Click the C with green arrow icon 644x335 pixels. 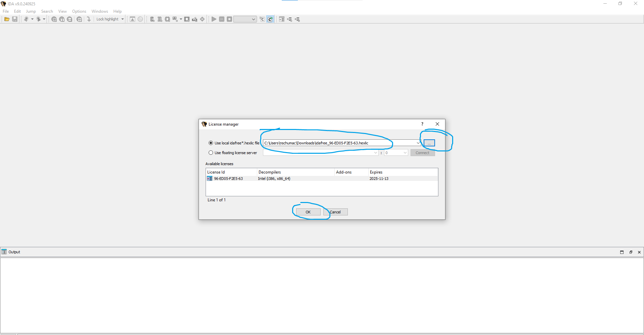point(270,19)
